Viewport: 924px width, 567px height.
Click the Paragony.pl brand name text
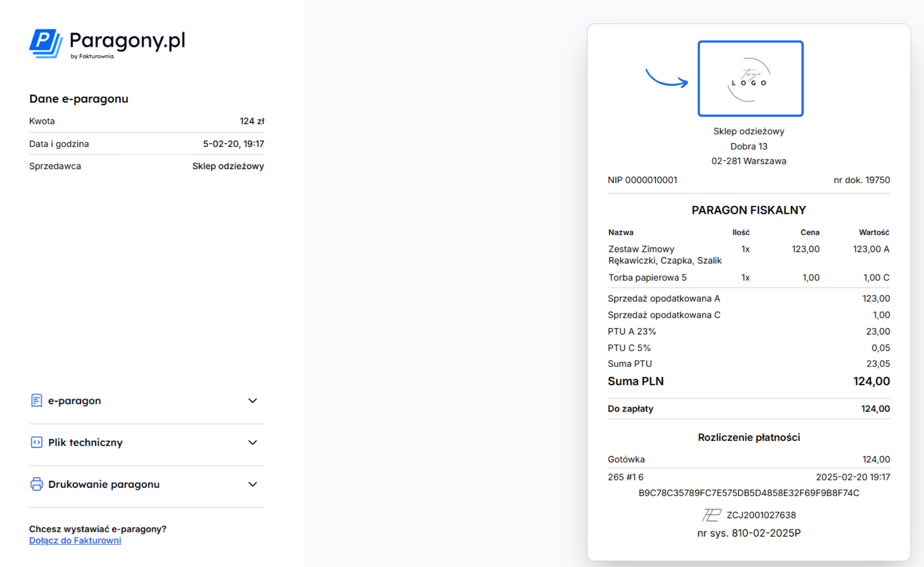click(128, 40)
